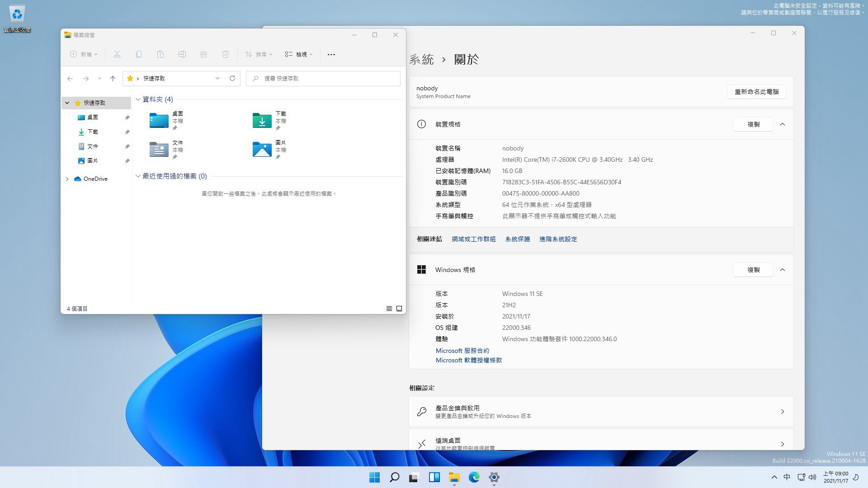
Task: Go up one folder level with up arrow
Action: point(113,79)
